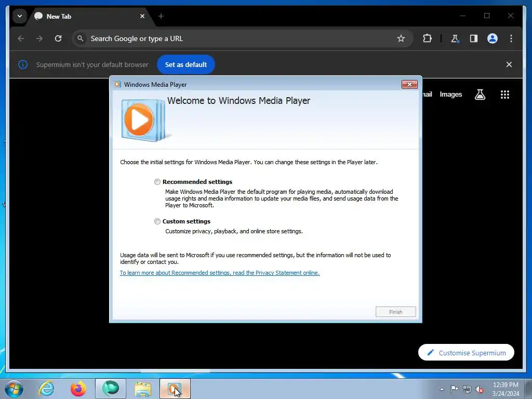
Task: Click the Customise Supermium button
Action: click(466, 353)
